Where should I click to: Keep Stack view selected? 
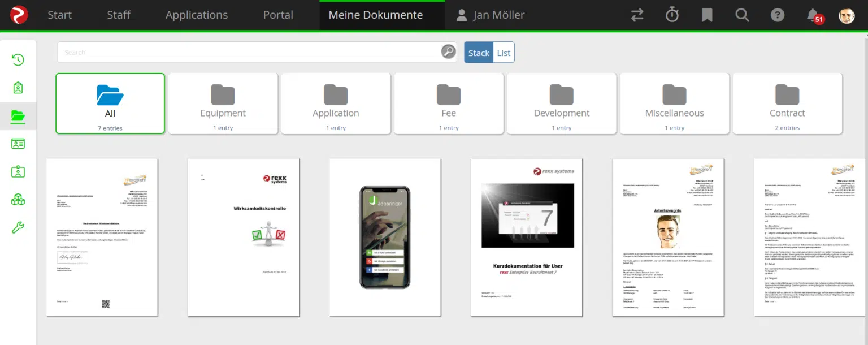tap(479, 52)
